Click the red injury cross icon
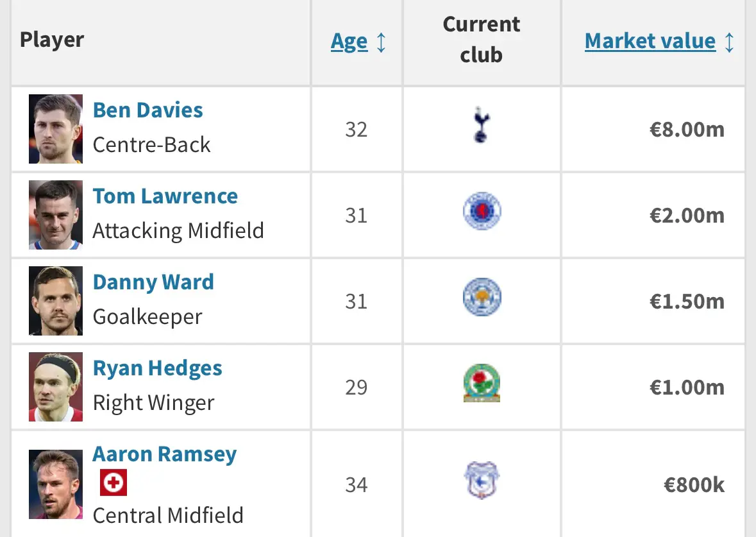Viewport: 756px width, 537px height. 113,482
